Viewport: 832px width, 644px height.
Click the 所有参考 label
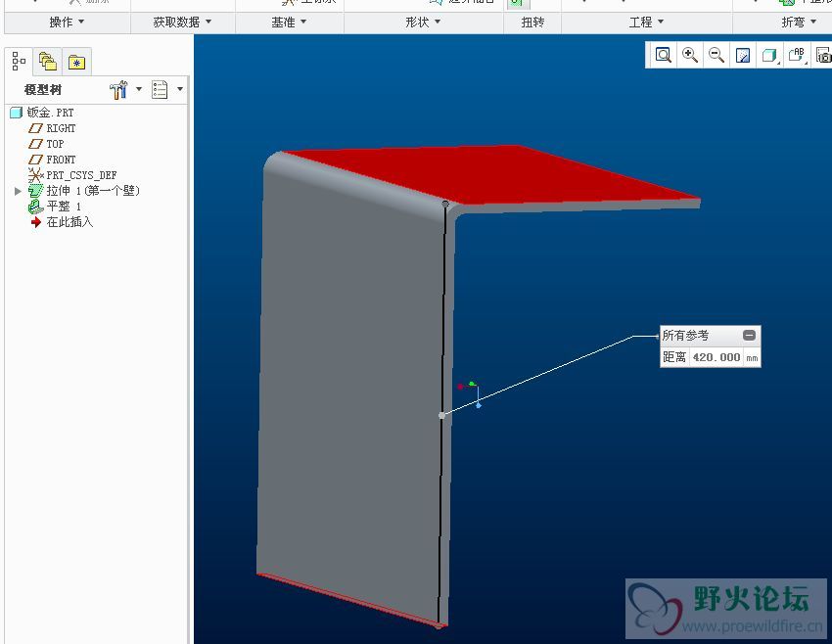coord(685,336)
